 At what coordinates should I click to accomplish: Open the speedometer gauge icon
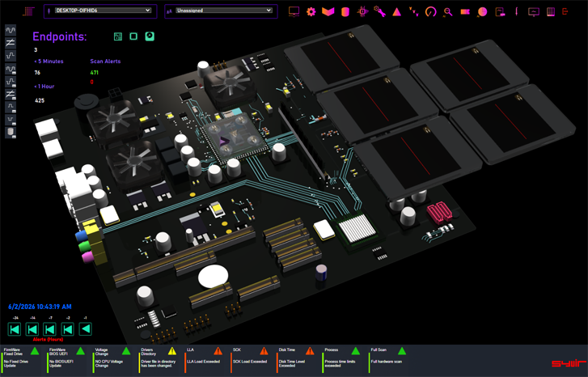pos(431,11)
